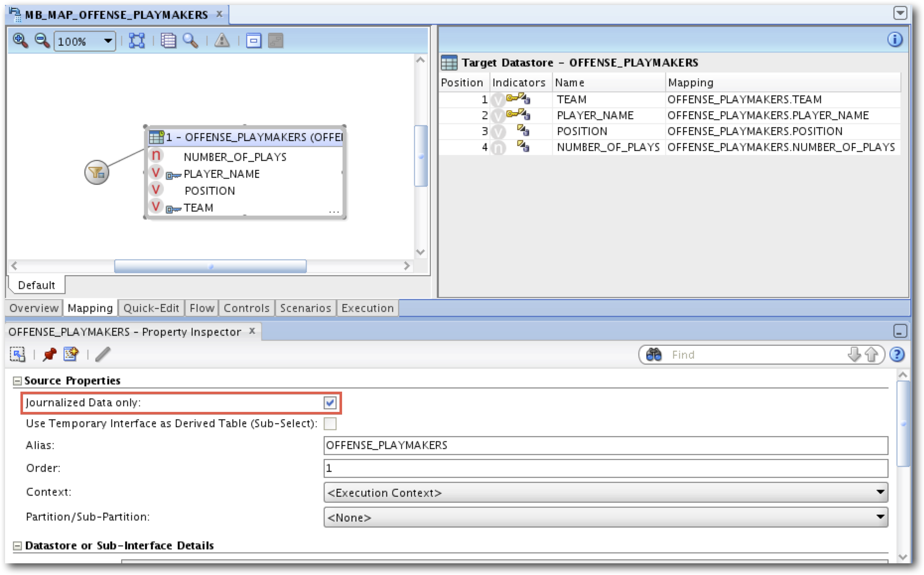Click the pencil edit icon in Property Inspector
The height and width of the screenshot is (575, 924).
103,354
